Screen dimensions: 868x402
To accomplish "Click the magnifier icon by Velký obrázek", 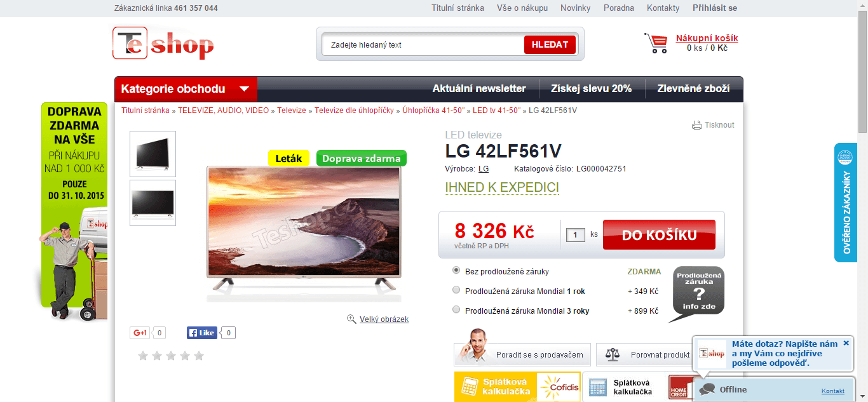I will (x=351, y=319).
